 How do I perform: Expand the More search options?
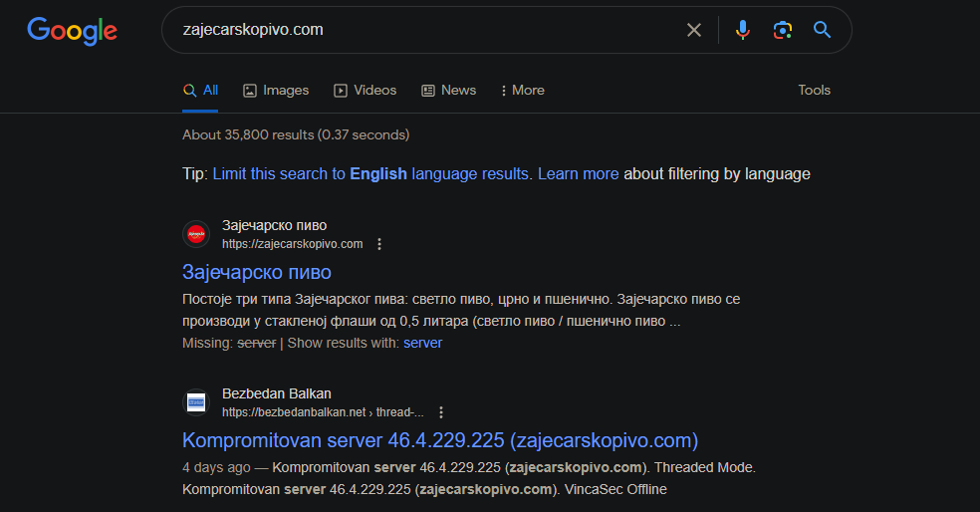(x=523, y=91)
